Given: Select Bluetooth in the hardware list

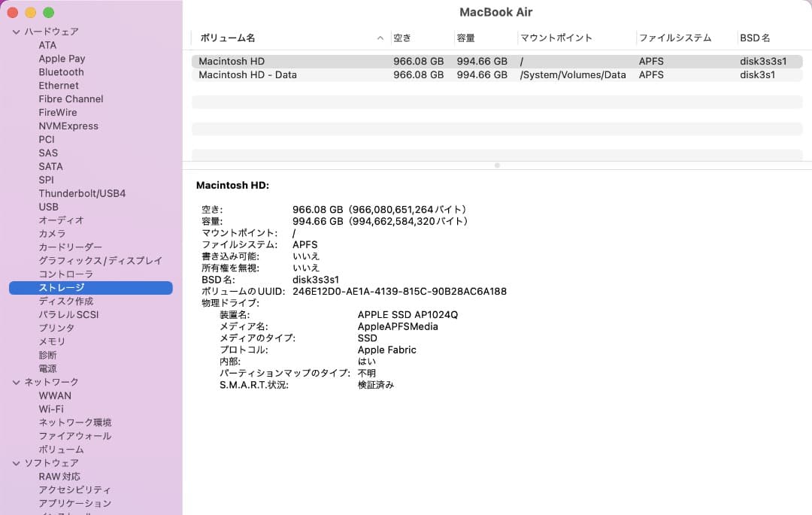Looking at the screenshot, I should 61,71.
